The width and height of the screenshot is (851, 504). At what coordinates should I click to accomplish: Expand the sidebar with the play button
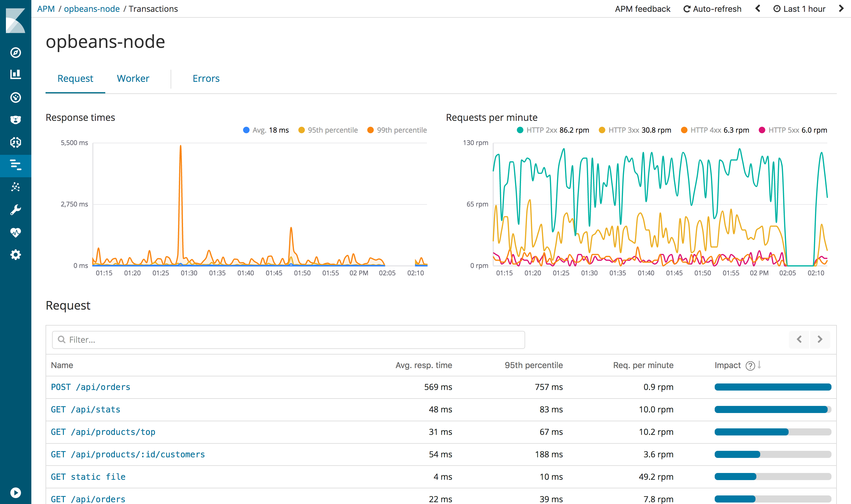[x=15, y=493]
